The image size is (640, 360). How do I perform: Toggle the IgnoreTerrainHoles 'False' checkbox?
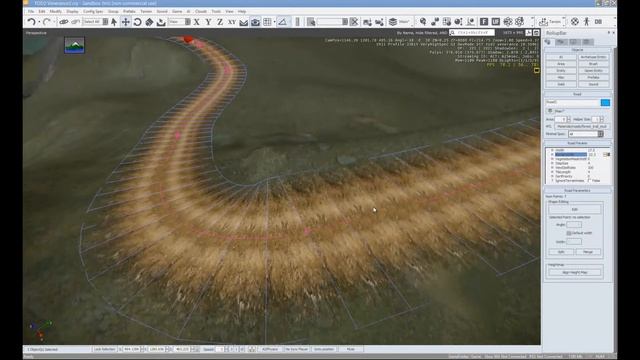tap(589, 180)
